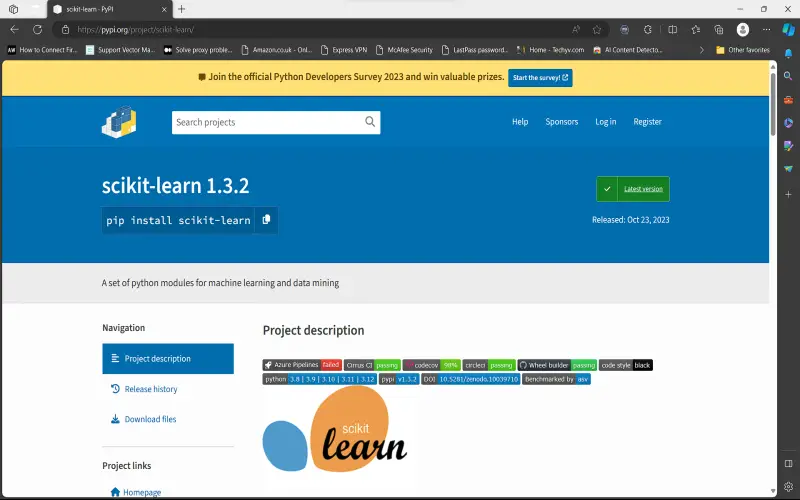Copy pip install command to clipboard
Viewport: 800px width, 500px height.
coord(266,220)
